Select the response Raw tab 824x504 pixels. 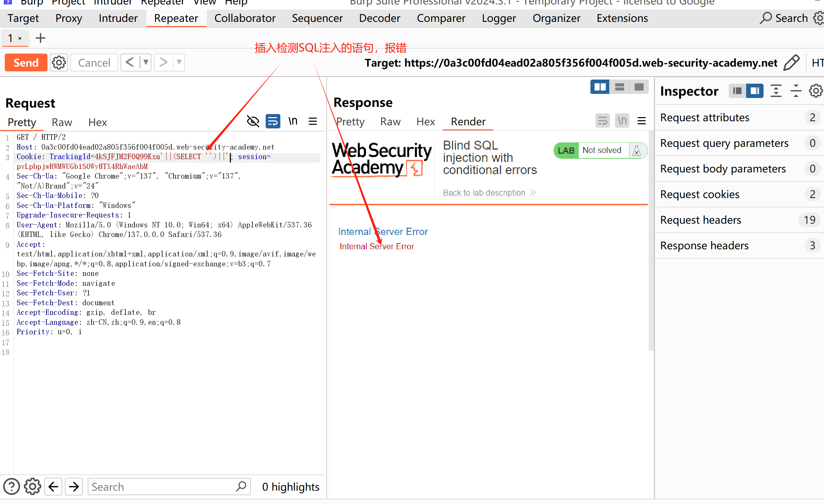tap(390, 122)
